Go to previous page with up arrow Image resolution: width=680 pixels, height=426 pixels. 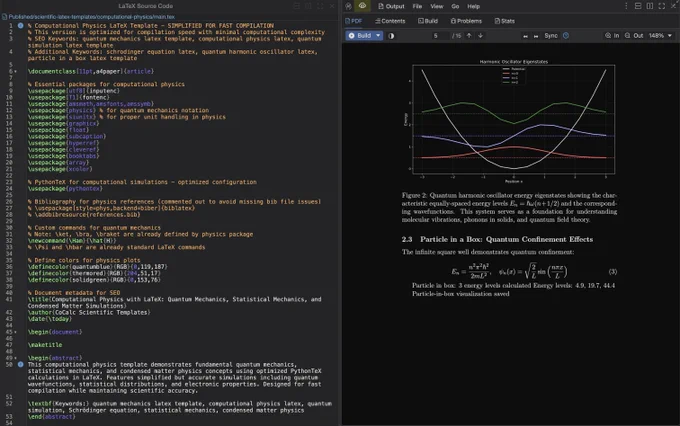pos(469,36)
